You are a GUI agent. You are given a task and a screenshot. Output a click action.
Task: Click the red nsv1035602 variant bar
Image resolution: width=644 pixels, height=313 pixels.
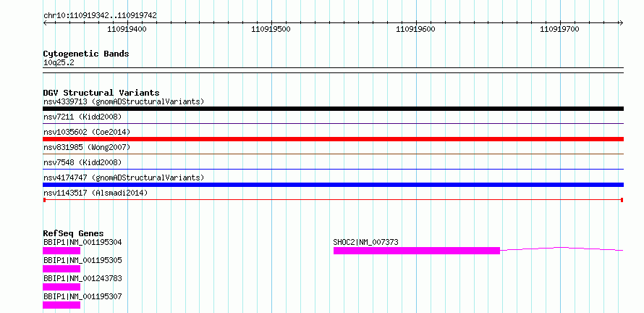point(333,139)
